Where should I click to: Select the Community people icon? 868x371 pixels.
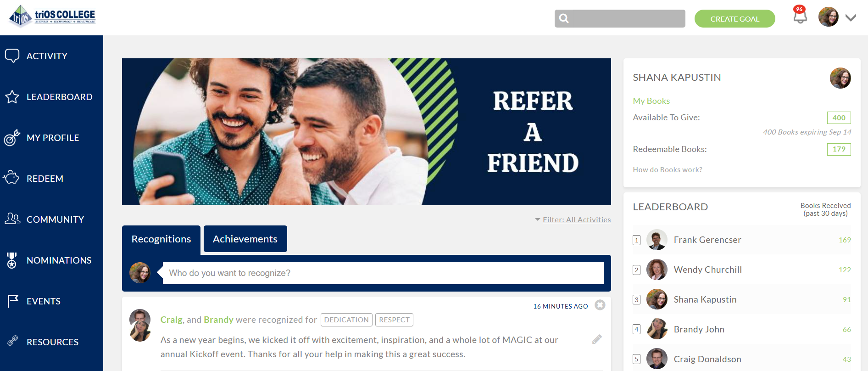click(x=12, y=219)
